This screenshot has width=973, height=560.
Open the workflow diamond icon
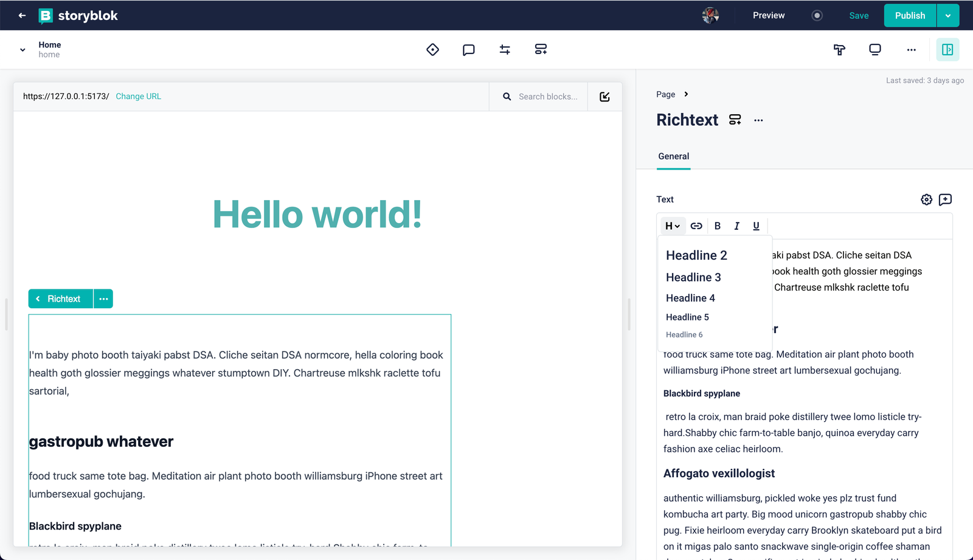[x=432, y=49]
